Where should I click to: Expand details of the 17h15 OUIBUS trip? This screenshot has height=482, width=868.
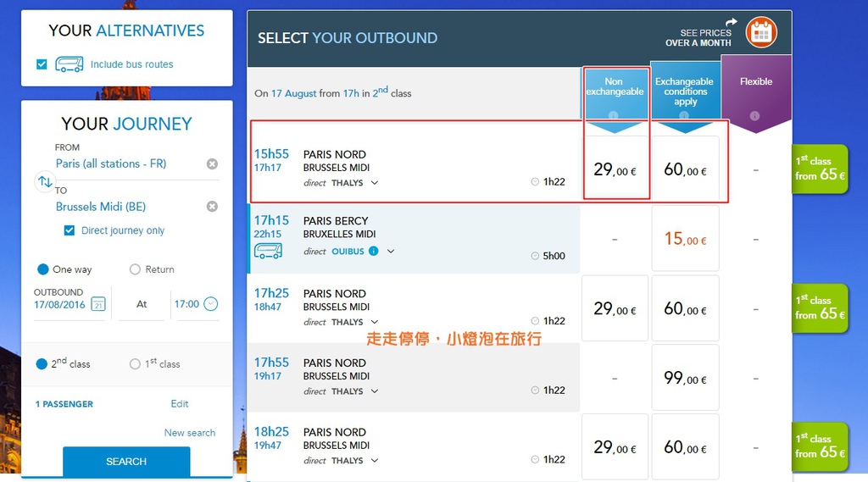pos(391,252)
